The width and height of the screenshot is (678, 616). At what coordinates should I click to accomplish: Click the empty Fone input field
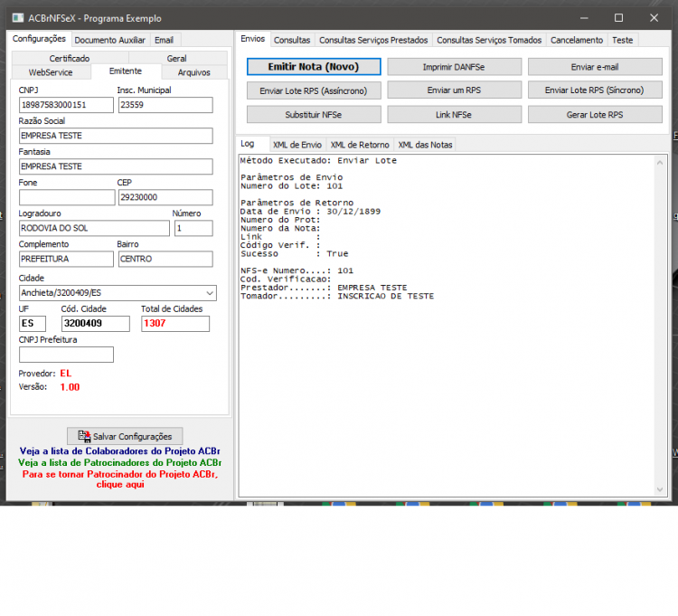point(67,197)
